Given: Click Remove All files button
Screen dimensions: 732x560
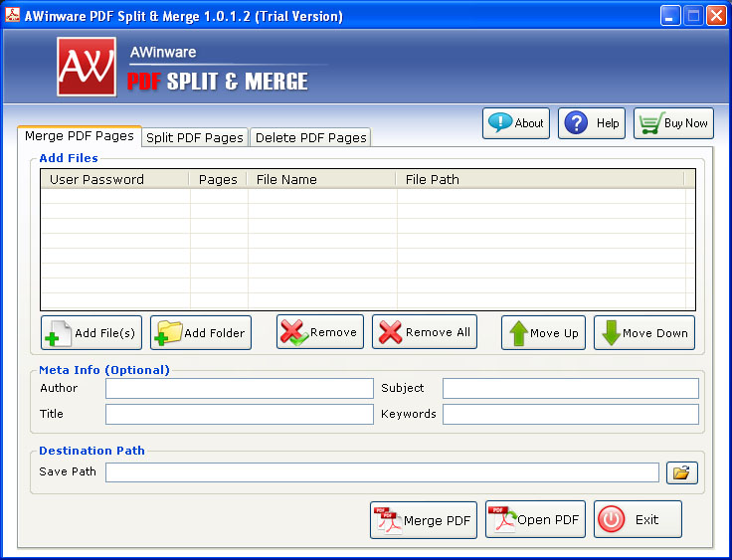Looking at the screenshot, I should point(425,332).
